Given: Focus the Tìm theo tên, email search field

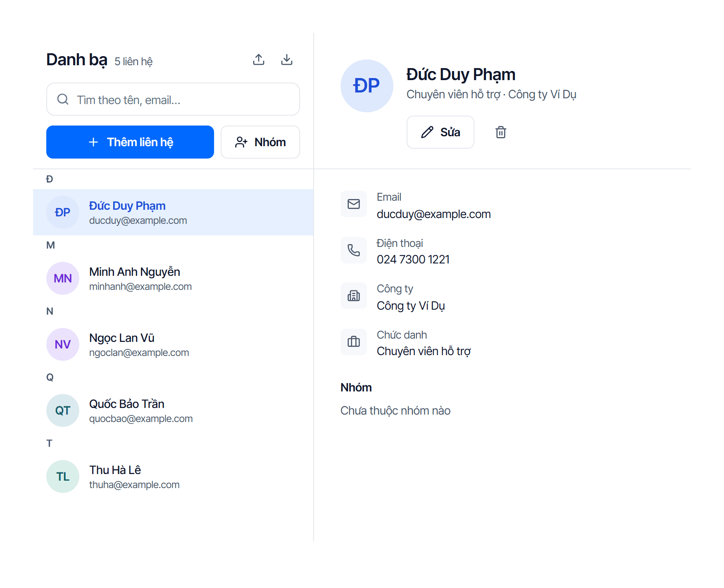Looking at the screenshot, I should [173, 99].
